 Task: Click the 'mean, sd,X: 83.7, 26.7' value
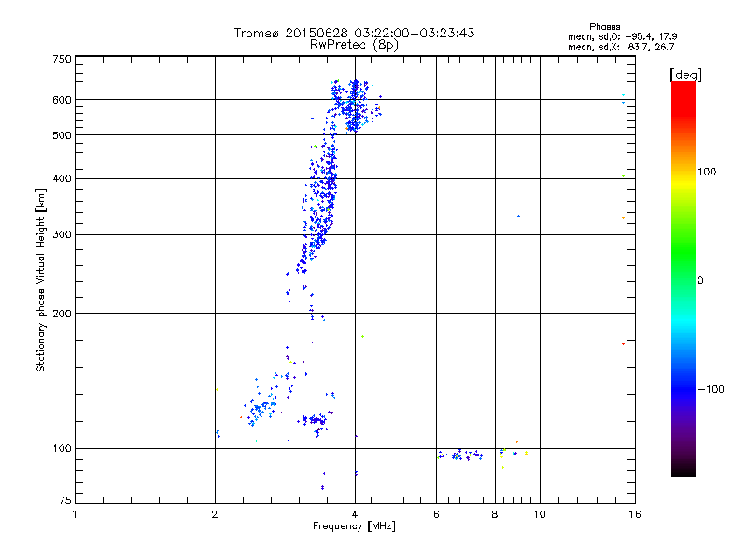621,47
